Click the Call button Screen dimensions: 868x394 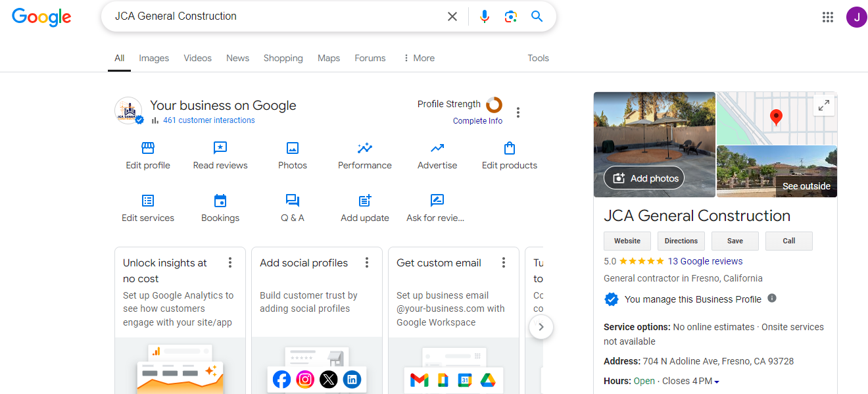[x=789, y=241]
